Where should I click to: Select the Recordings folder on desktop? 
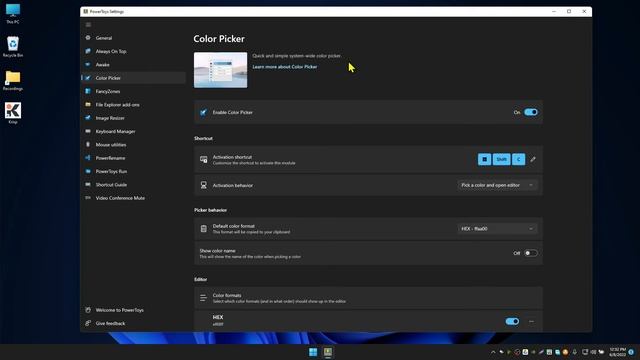(x=13, y=80)
